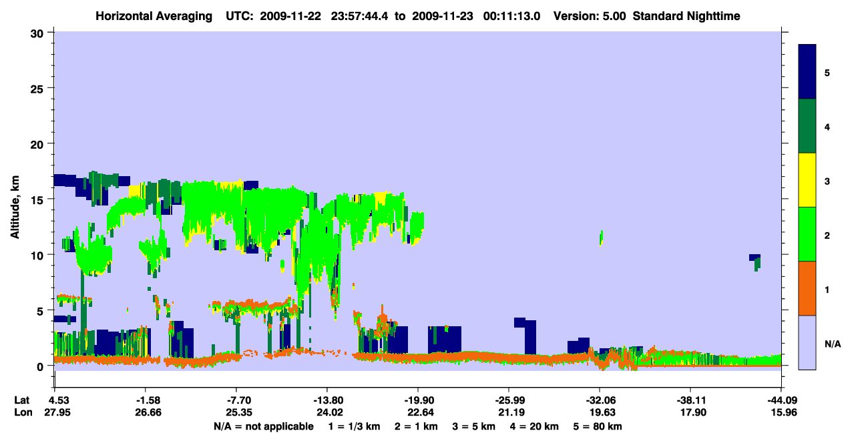Click the latitude value '-19.90'
The height and width of the screenshot is (445, 868).
click(x=417, y=400)
